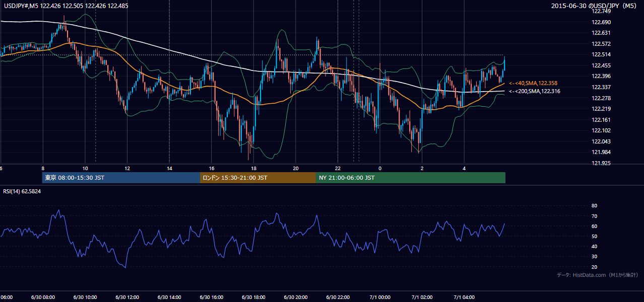Click RSI axis level 50

(x=594, y=236)
